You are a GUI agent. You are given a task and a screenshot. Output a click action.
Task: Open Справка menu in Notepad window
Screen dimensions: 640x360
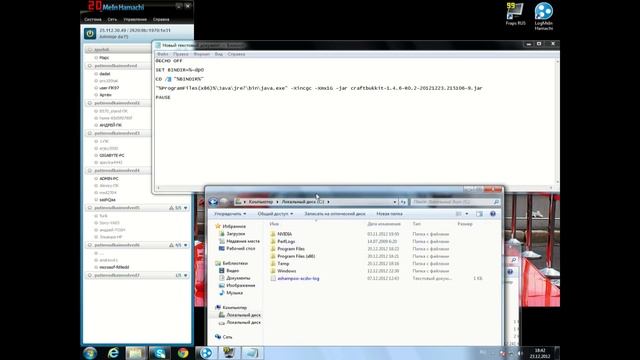tap(236, 54)
